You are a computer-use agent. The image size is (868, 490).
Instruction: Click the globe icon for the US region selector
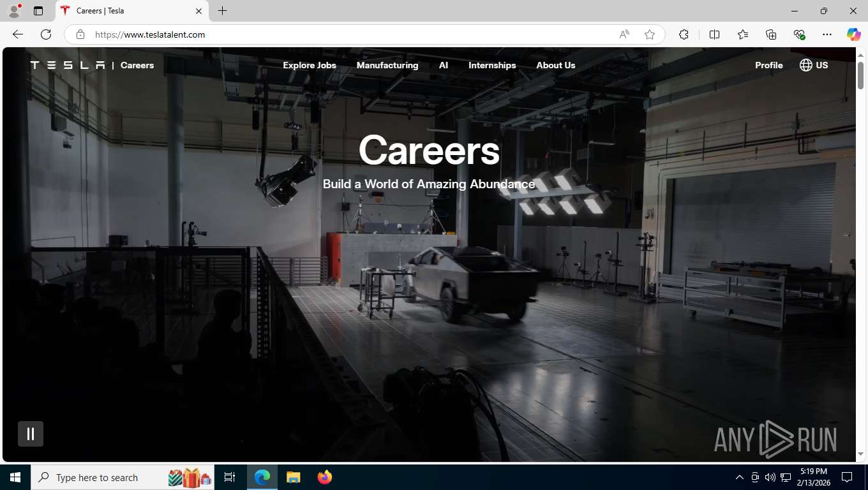(x=806, y=65)
